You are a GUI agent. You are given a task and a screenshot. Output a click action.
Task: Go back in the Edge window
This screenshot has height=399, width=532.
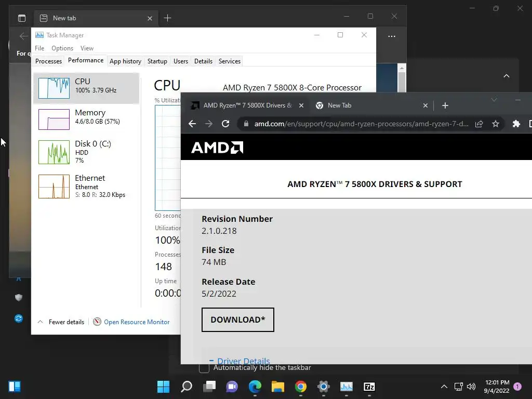23,36
